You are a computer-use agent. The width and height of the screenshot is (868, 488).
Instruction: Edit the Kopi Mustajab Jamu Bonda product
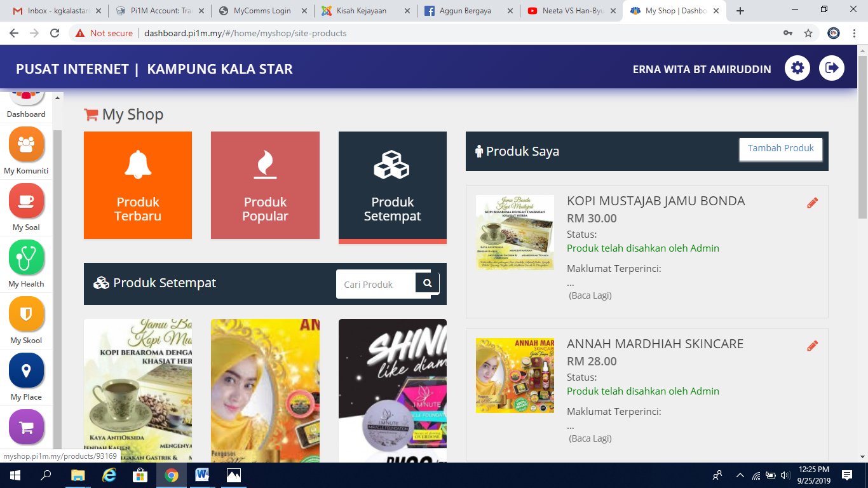[812, 203]
